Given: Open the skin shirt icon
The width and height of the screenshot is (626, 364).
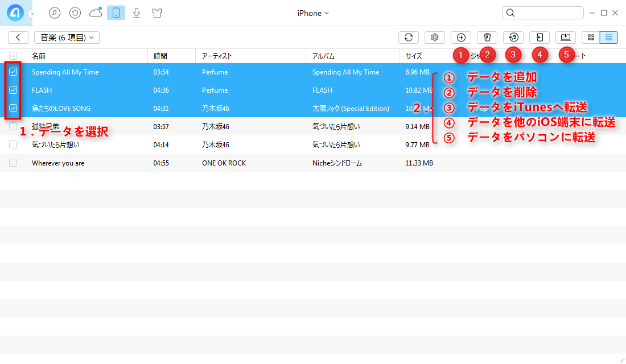Looking at the screenshot, I should [x=157, y=13].
